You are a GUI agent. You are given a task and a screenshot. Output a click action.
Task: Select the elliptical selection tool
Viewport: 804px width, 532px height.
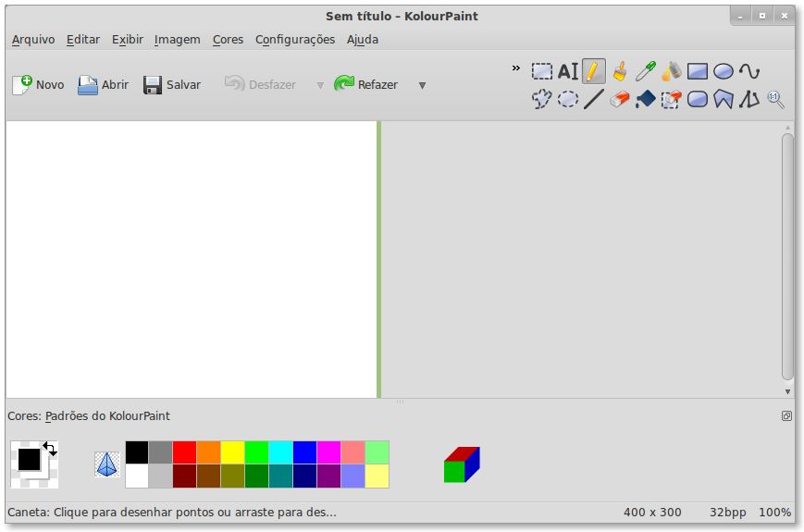tap(568, 99)
